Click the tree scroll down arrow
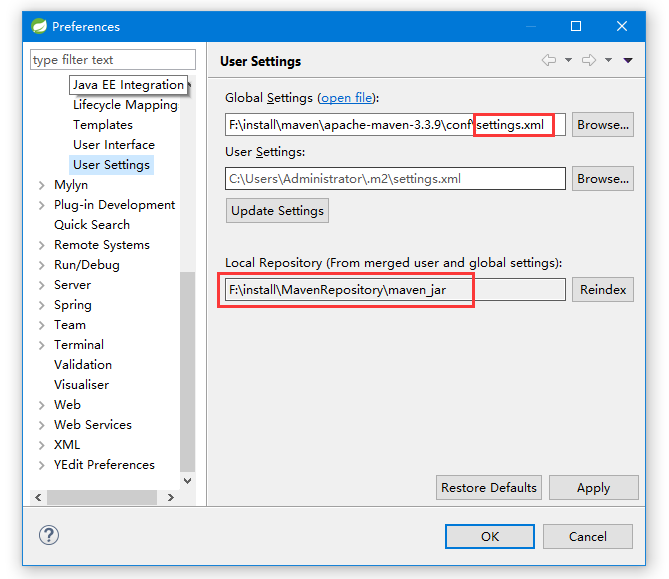 (187, 481)
